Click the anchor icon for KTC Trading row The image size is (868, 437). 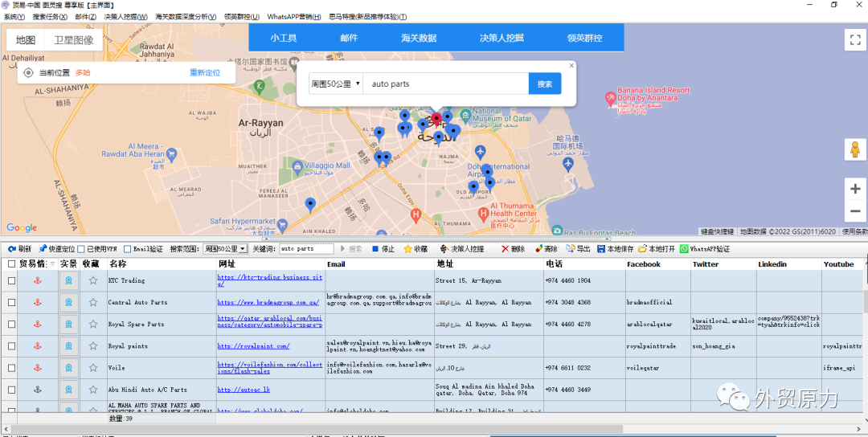38,280
